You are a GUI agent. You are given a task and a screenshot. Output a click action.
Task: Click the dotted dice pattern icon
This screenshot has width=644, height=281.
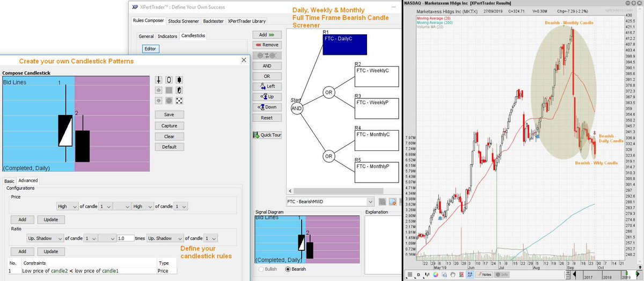click(179, 100)
